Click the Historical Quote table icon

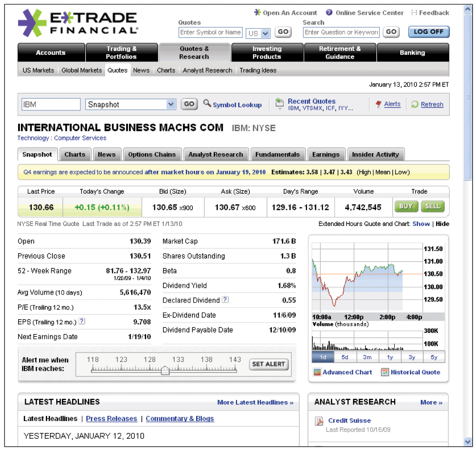385,372
